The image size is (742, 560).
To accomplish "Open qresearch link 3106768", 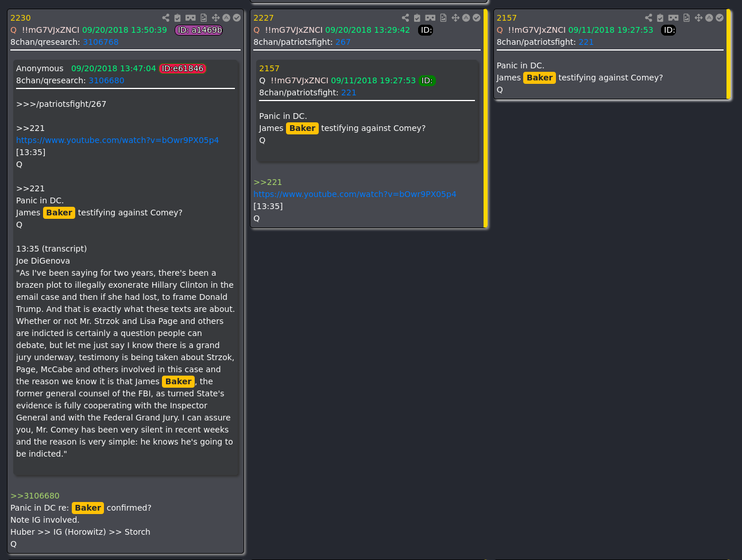I will pos(101,42).
